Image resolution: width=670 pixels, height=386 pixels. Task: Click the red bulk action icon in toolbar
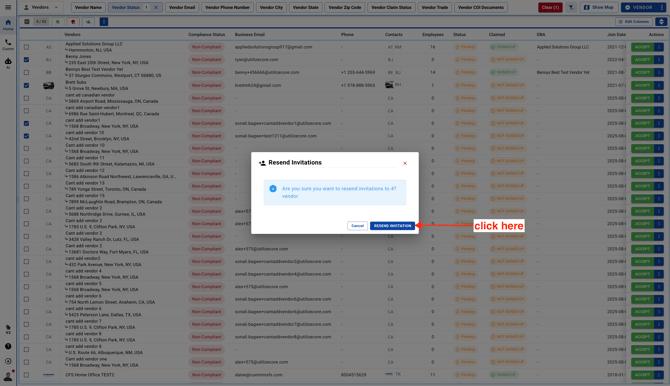(x=73, y=22)
